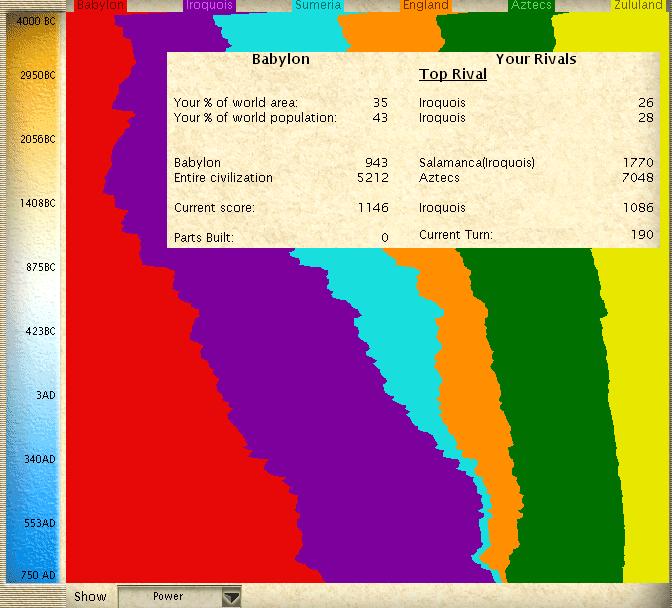Click the yellow Zululand power band
The image size is (672, 608).
[640, 400]
